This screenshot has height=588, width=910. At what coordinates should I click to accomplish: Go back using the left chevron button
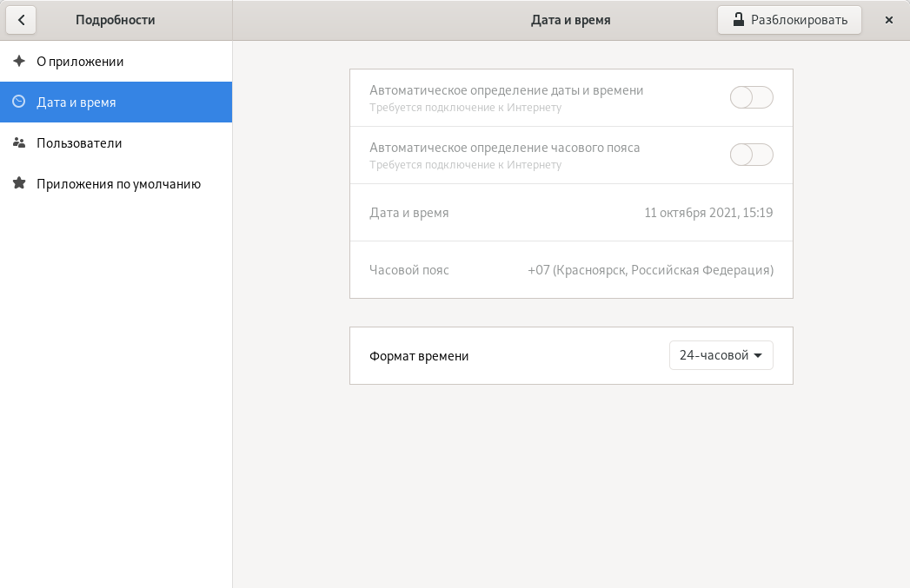21,19
